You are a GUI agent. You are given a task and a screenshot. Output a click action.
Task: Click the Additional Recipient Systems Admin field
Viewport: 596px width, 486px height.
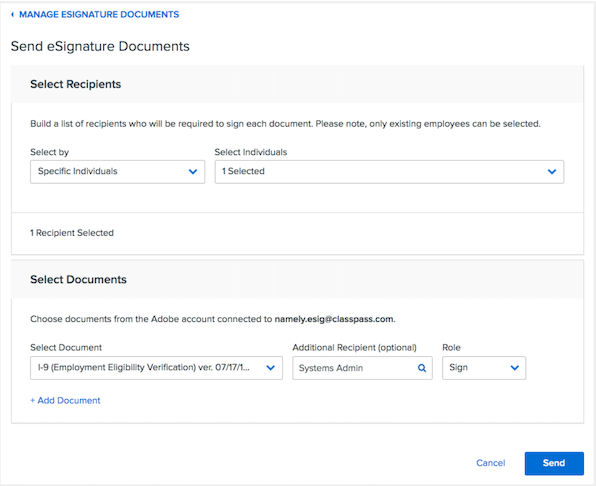[x=362, y=368]
